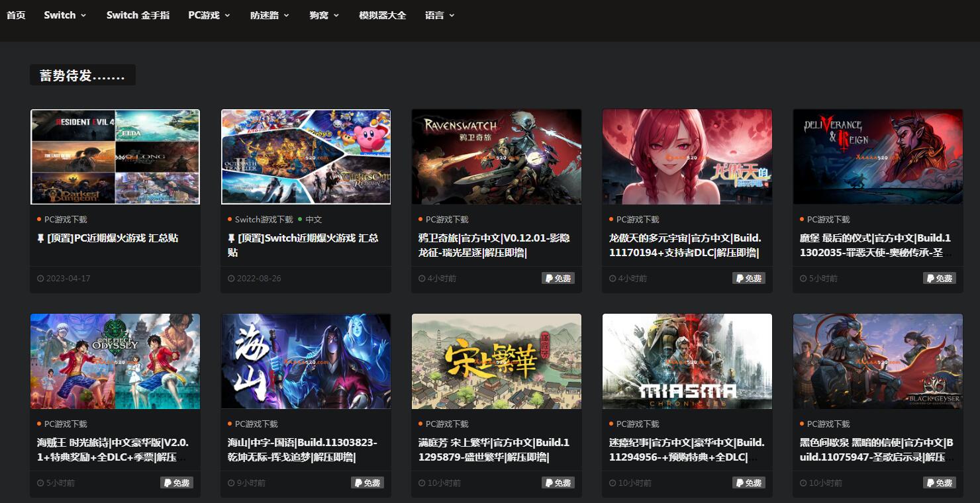The height and width of the screenshot is (503, 980).
Task: Open the Resident Evil 4 collage thumbnail
Action: point(115,157)
